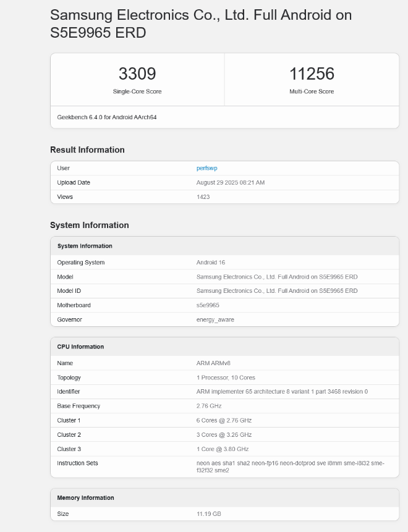Open the perfswp user profile link

[206, 168]
